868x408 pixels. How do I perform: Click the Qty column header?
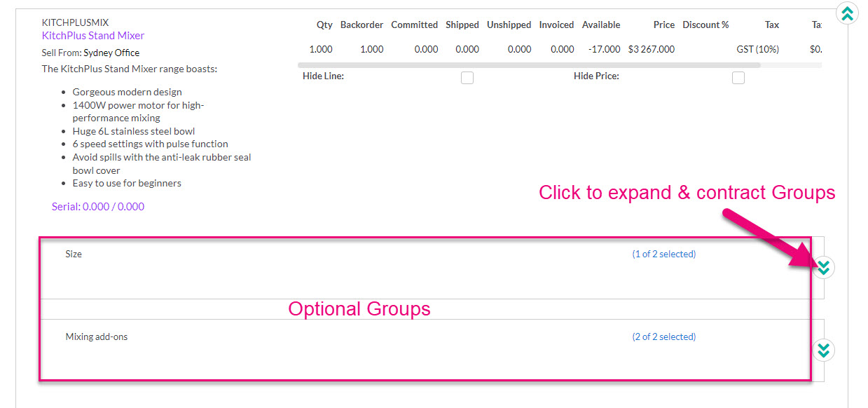324,25
